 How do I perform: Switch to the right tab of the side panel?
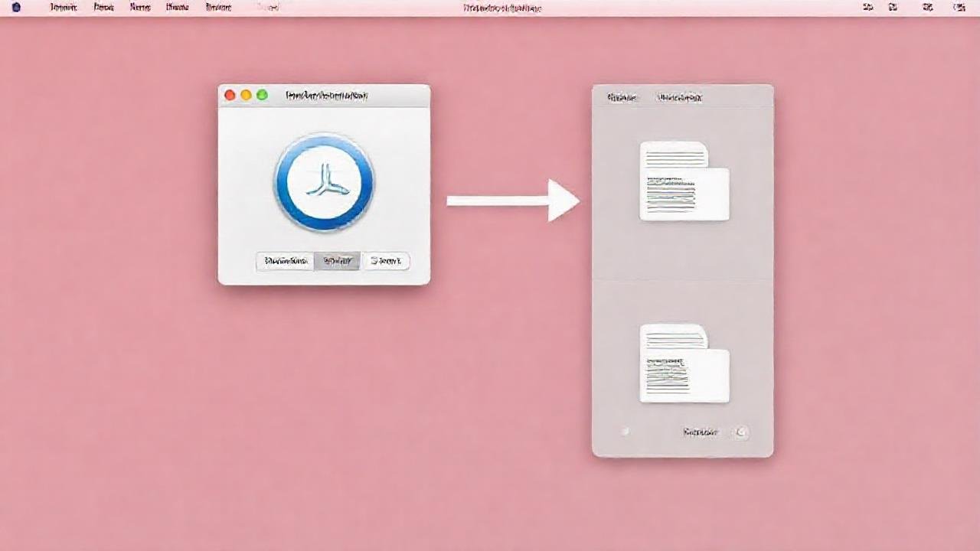(x=680, y=98)
